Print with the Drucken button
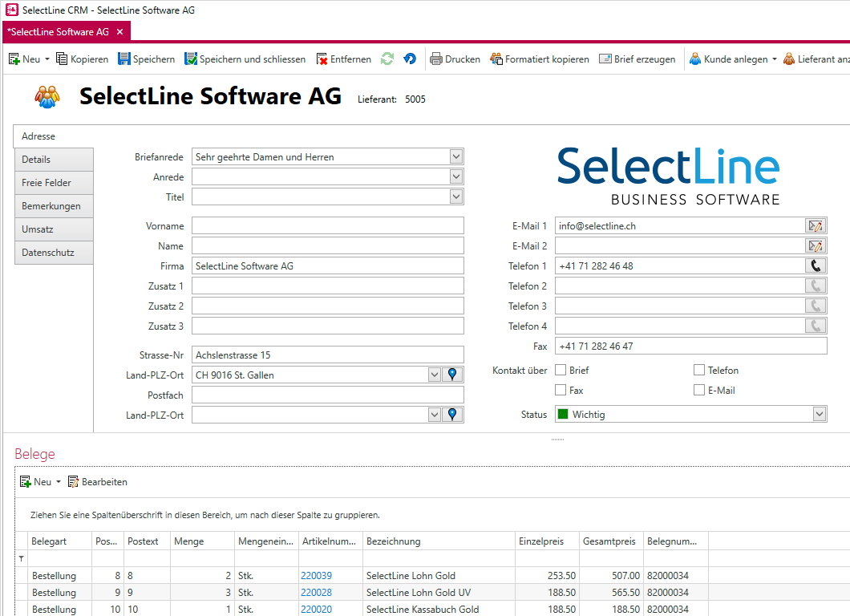 [x=455, y=59]
